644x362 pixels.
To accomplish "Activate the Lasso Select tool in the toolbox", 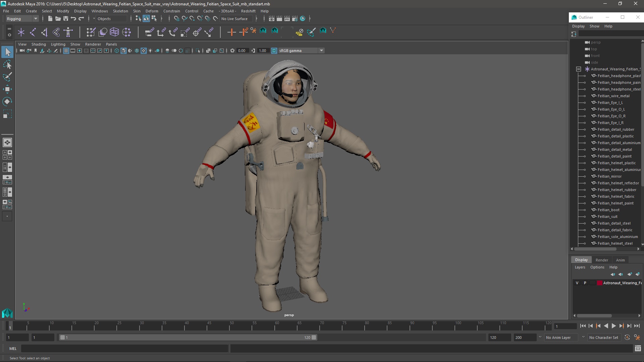I will point(7,64).
